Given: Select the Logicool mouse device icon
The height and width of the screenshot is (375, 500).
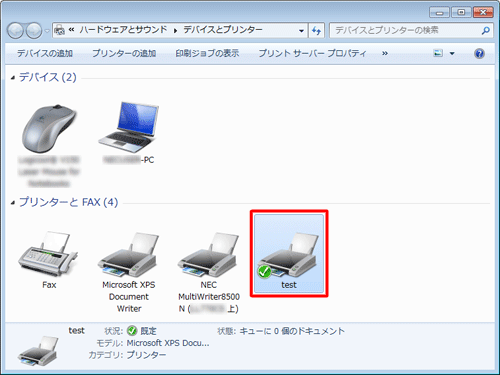Looking at the screenshot, I should [49, 128].
